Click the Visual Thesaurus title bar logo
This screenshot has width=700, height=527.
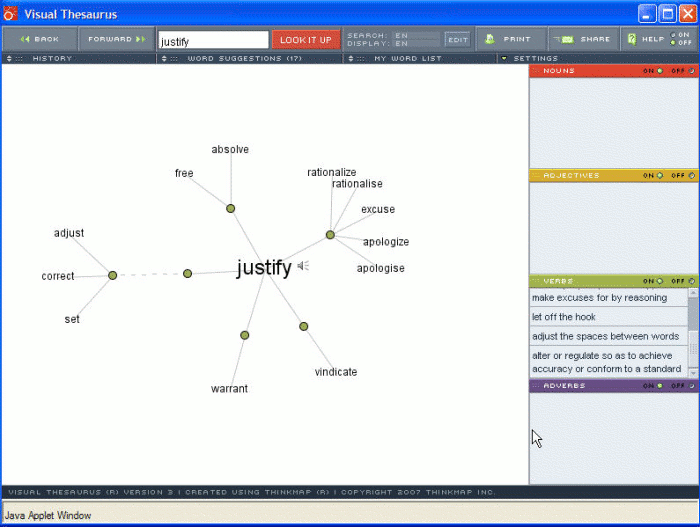coord(10,14)
